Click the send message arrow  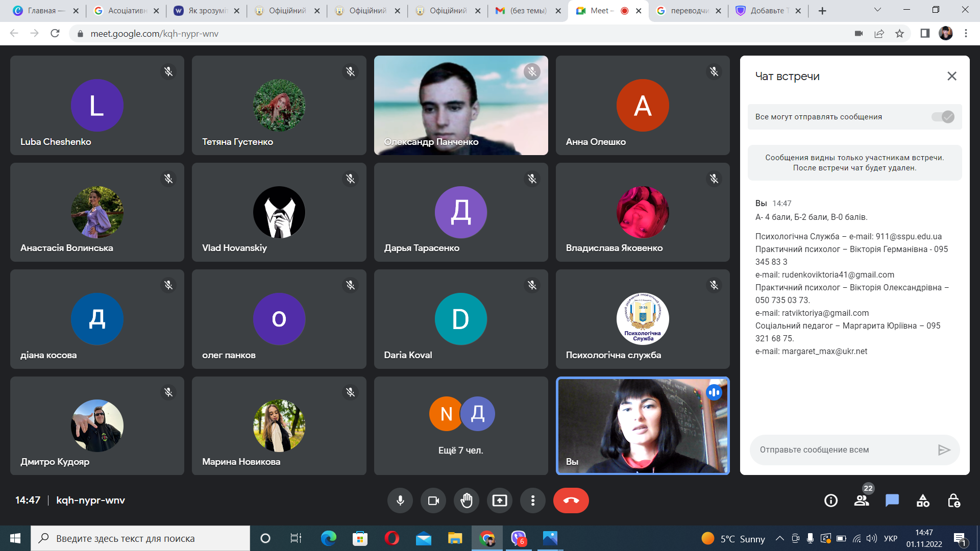[944, 449]
